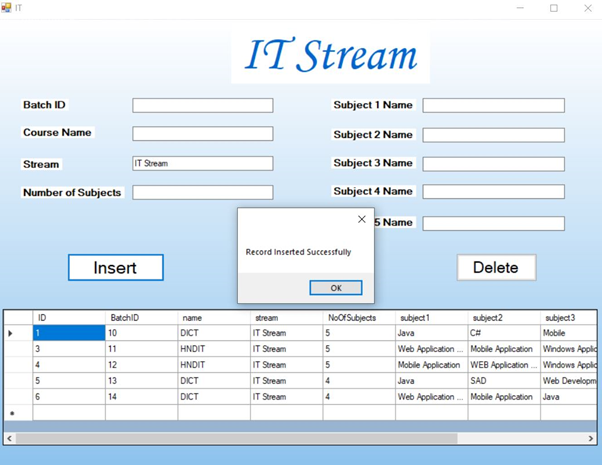Click the Record Inserted Successfully message text
The height and width of the screenshot is (465, 602).
(x=298, y=252)
